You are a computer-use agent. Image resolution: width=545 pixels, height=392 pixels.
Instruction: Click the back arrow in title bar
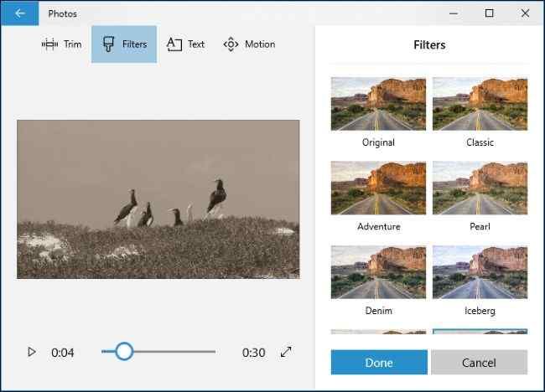19,13
